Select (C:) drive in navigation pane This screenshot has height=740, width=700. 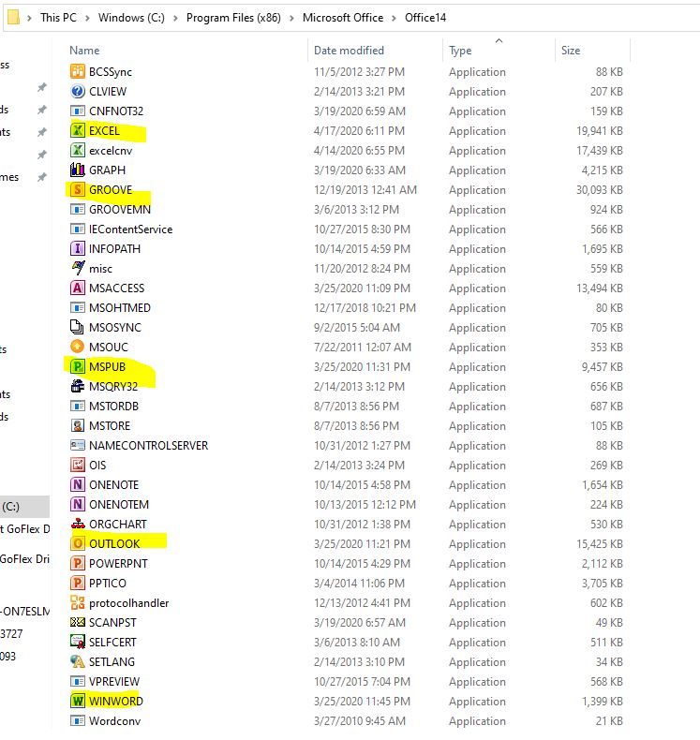(24, 507)
